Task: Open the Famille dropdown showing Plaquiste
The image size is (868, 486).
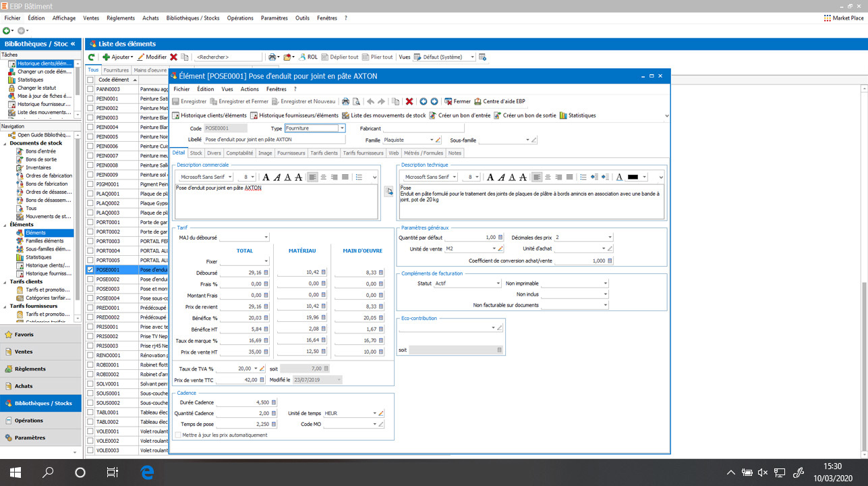Action: coord(431,139)
